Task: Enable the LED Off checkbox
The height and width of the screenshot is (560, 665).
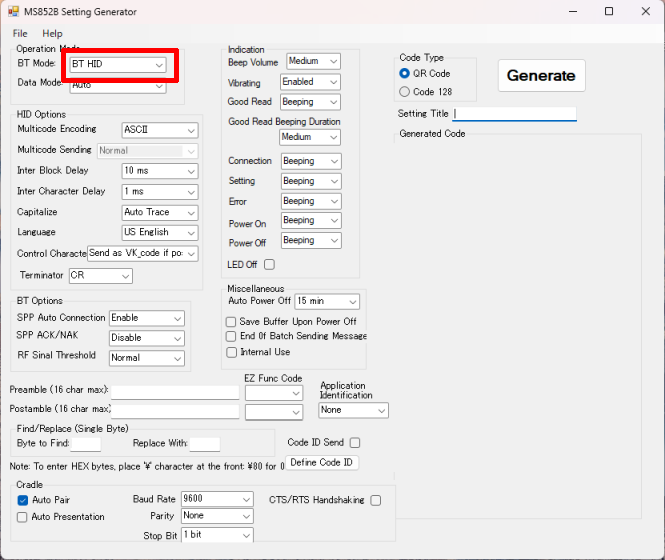Action: pyautogui.click(x=269, y=264)
